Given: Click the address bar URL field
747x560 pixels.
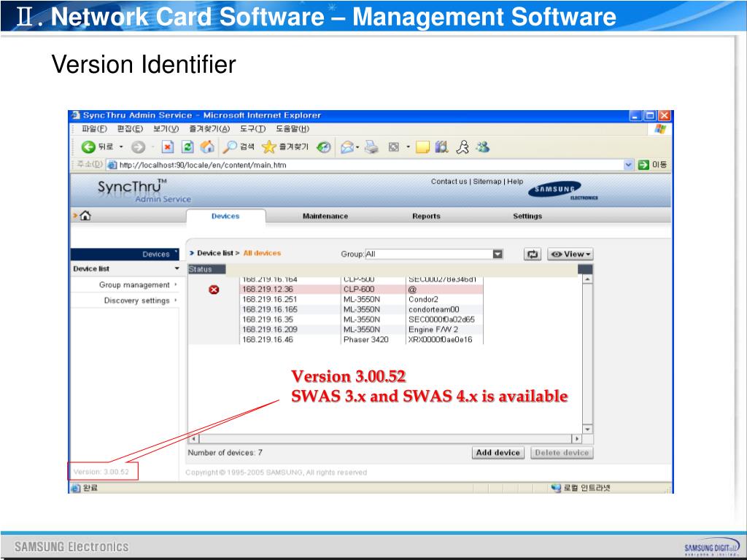Looking at the screenshot, I should pos(365,165).
